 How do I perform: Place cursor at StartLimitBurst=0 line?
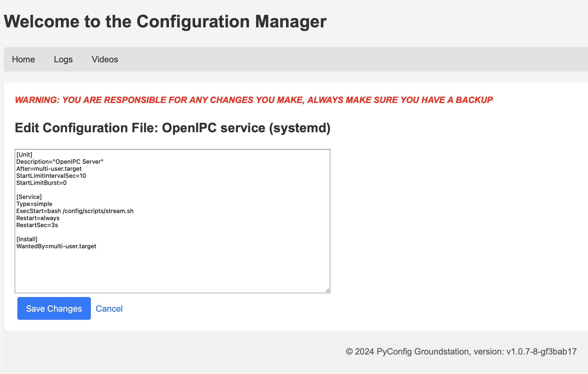point(41,183)
